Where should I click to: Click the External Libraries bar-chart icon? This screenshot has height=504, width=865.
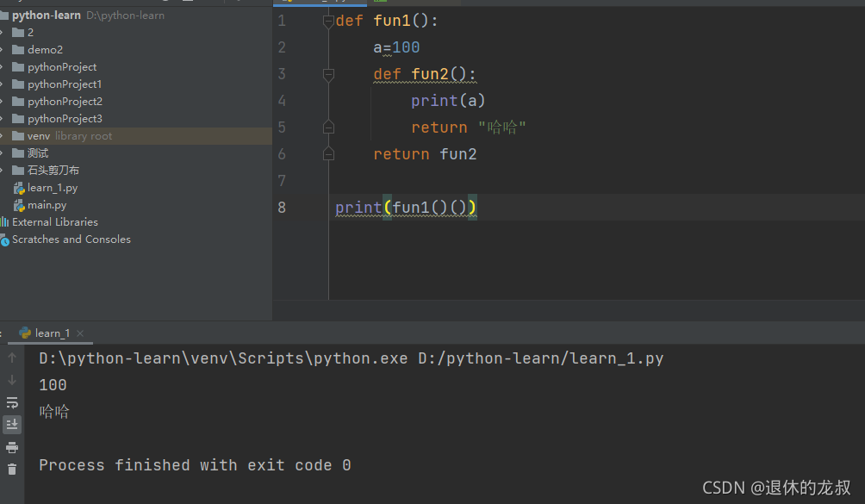[4, 222]
